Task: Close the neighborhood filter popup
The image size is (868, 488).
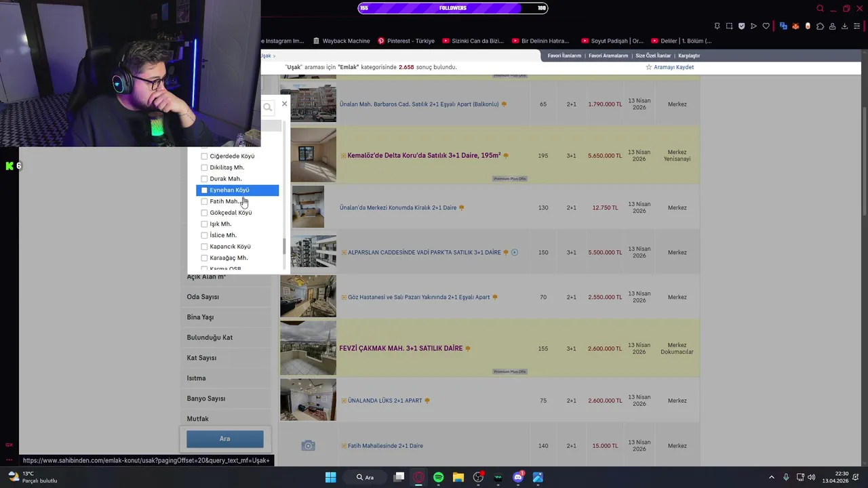Action: click(x=284, y=104)
